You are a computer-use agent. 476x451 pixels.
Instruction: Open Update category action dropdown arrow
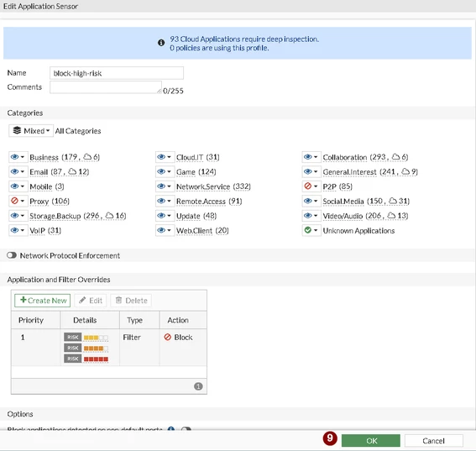point(169,216)
